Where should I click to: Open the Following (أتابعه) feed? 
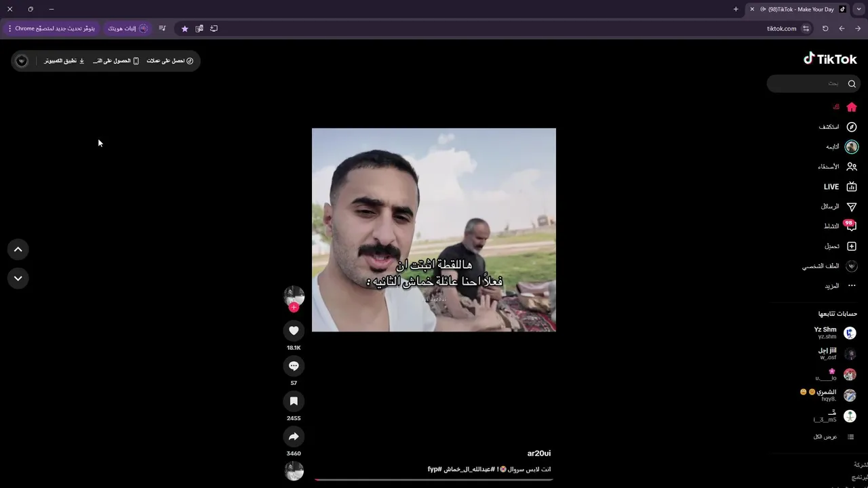[842, 146]
